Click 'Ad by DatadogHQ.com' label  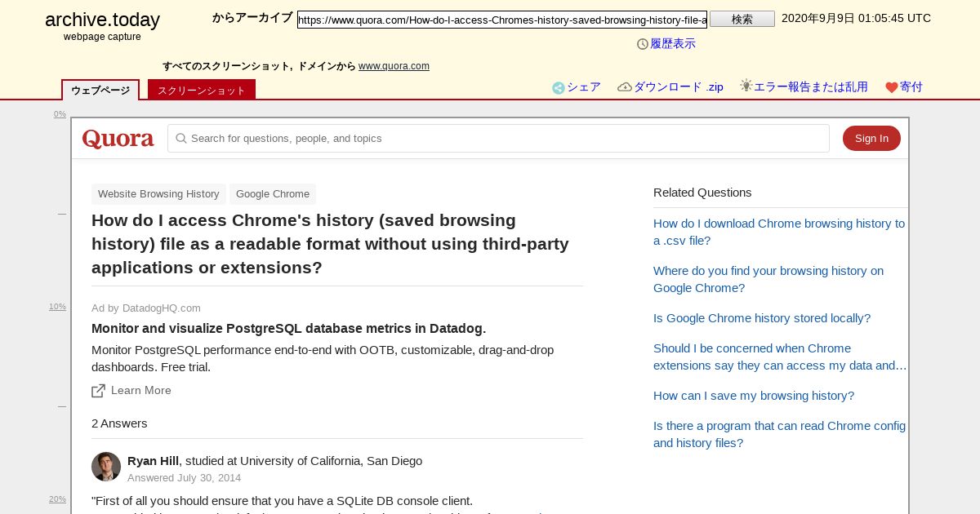(x=146, y=308)
